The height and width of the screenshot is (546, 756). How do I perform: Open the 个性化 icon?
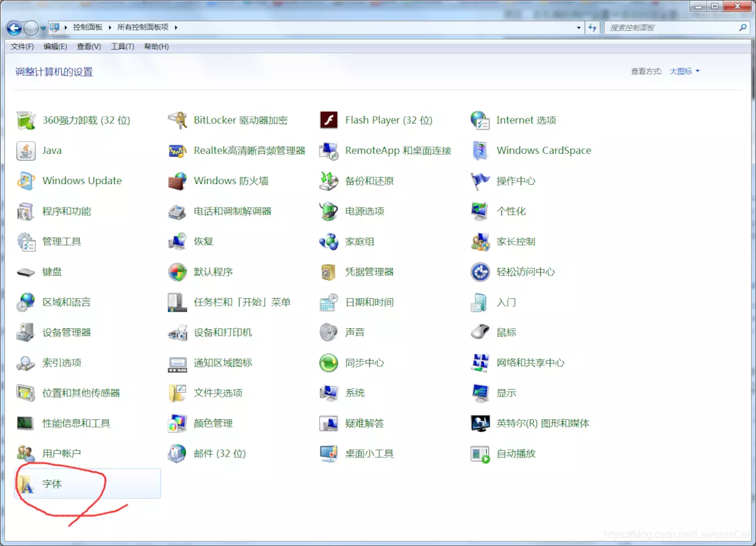tap(480, 211)
